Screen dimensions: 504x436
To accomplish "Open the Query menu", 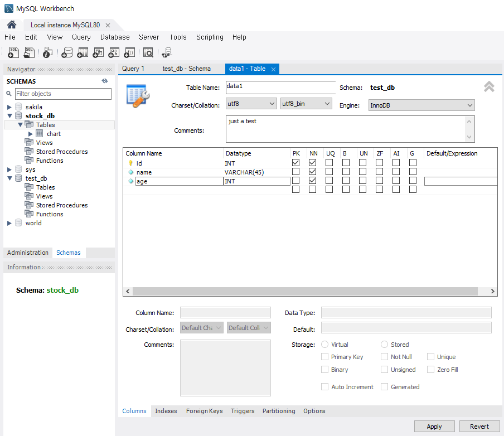I will (81, 37).
